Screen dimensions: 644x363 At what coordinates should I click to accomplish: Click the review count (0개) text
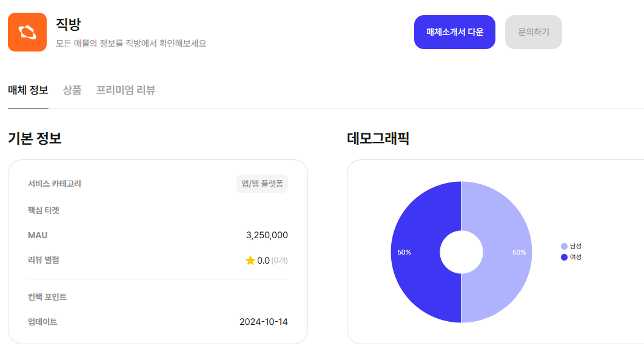coord(279,261)
